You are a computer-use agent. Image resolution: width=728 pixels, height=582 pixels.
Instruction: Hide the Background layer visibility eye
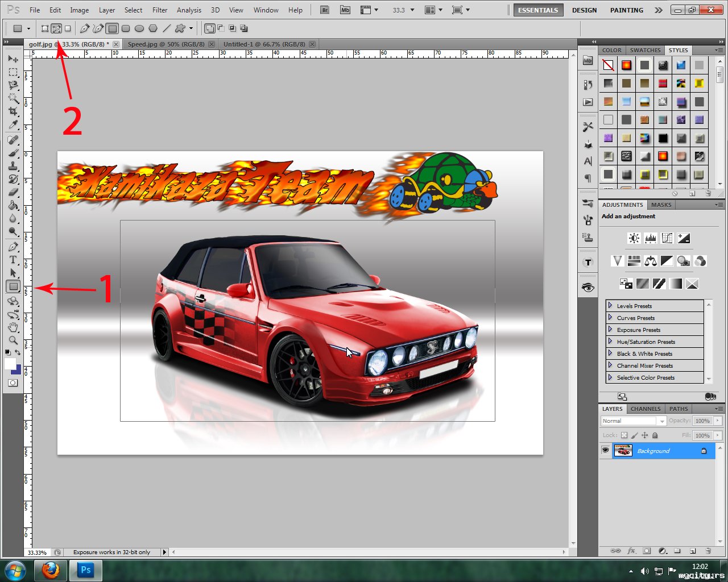tap(605, 451)
